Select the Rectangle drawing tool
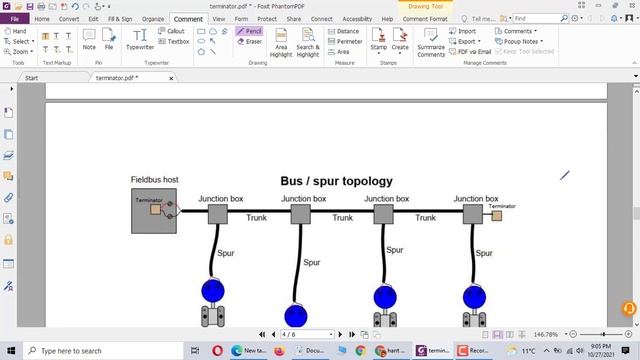The image size is (640, 360). coord(201,31)
